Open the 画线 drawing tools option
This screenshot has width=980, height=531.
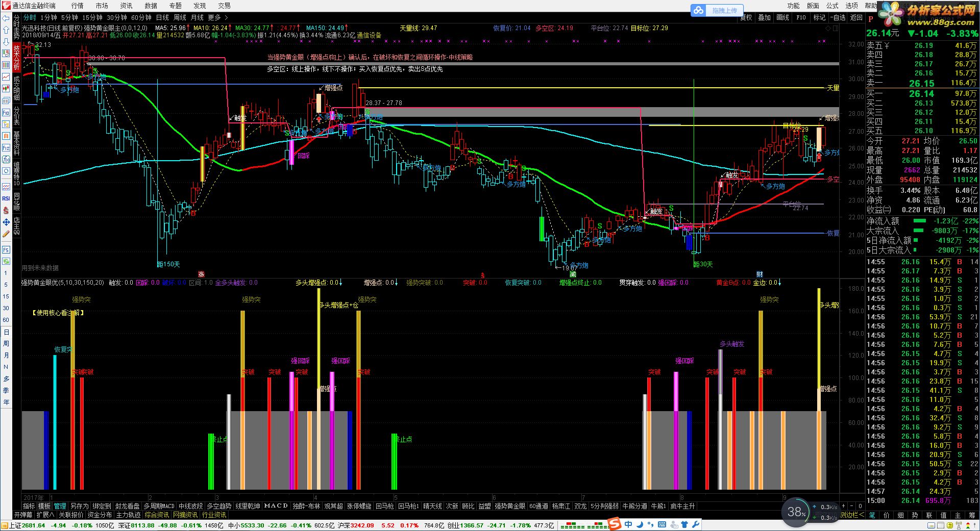pos(782,18)
